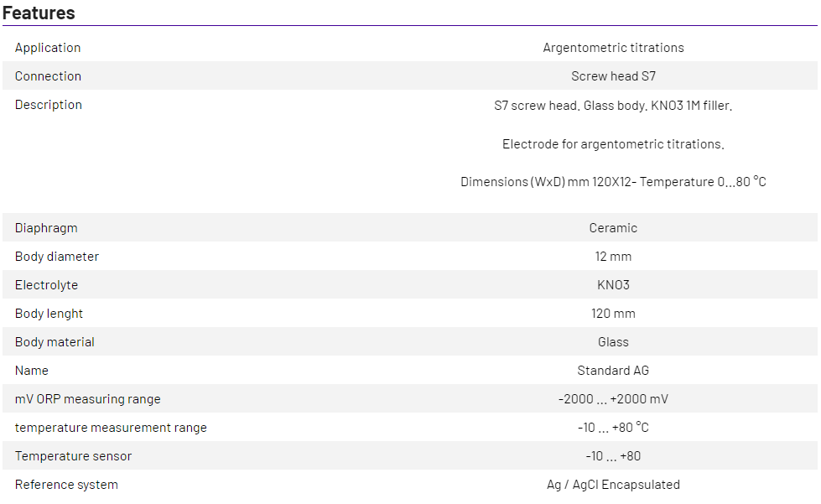
Task: Click the 'Argentometric titrations' application value
Action: pyautogui.click(x=613, y=48)
